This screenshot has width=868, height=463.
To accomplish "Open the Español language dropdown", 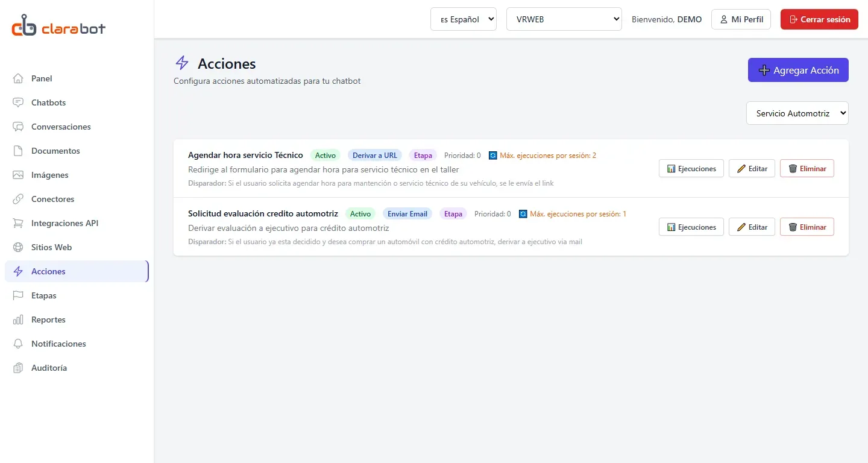I will coord(464,19).
